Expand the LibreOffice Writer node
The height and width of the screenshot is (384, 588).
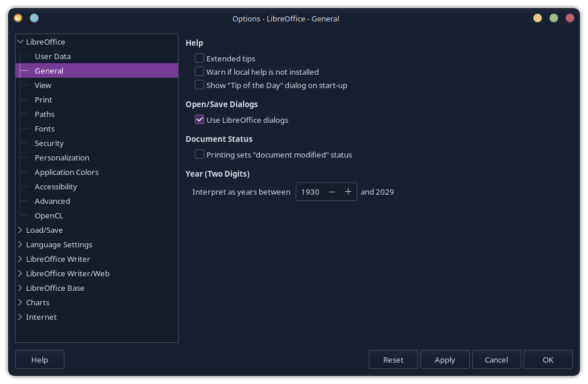coord(20,259)
